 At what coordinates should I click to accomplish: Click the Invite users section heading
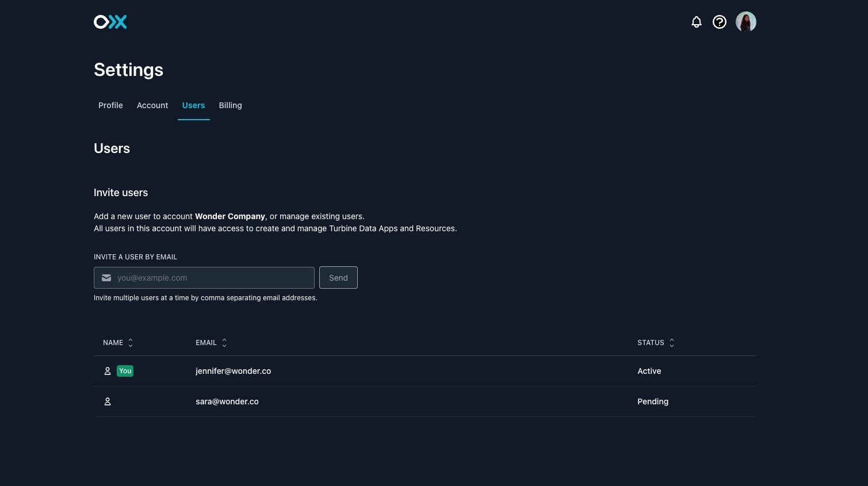pos(121,192)
